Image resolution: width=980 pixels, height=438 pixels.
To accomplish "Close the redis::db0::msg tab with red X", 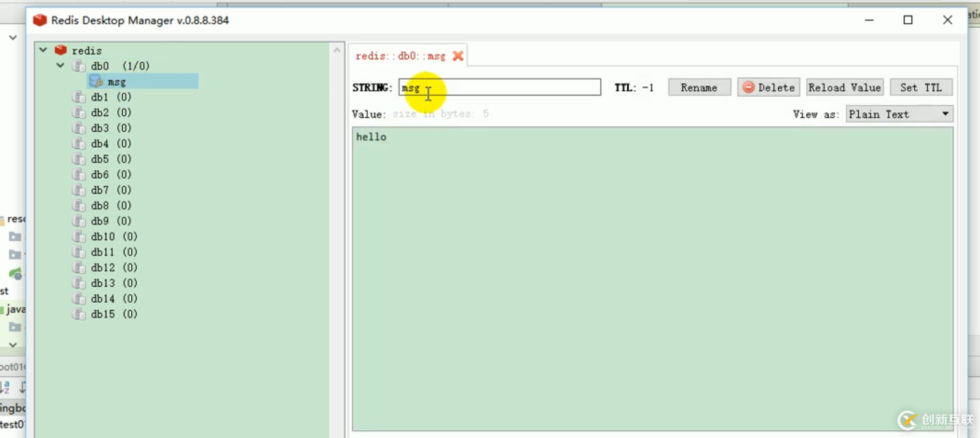I will (458, 56).
